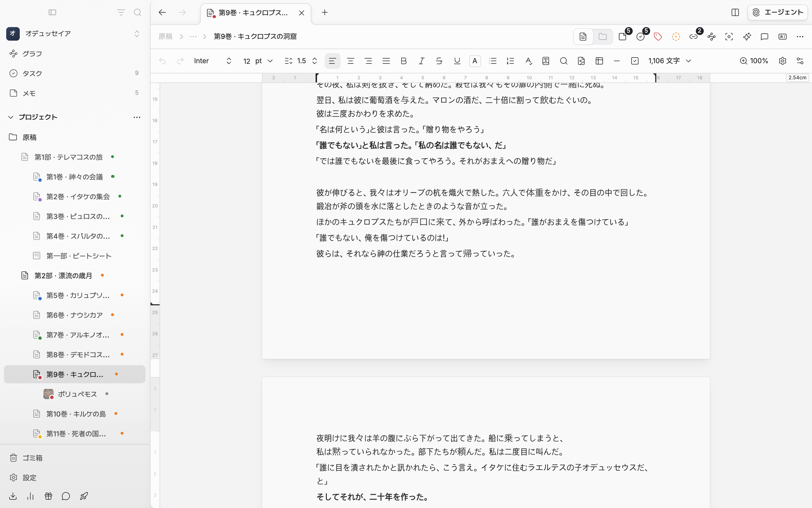Open editor settings gear icon

coord(782,61)
